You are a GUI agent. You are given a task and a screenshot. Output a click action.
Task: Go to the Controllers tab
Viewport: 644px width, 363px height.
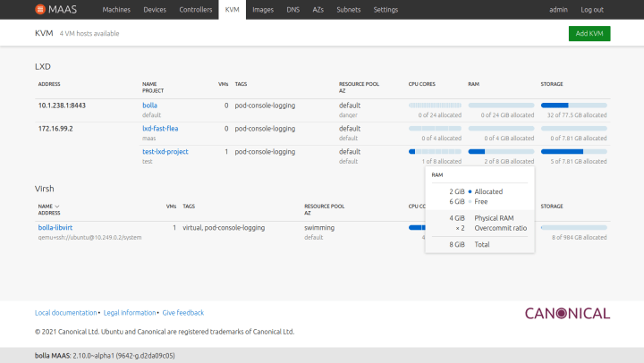pos(196,10)
